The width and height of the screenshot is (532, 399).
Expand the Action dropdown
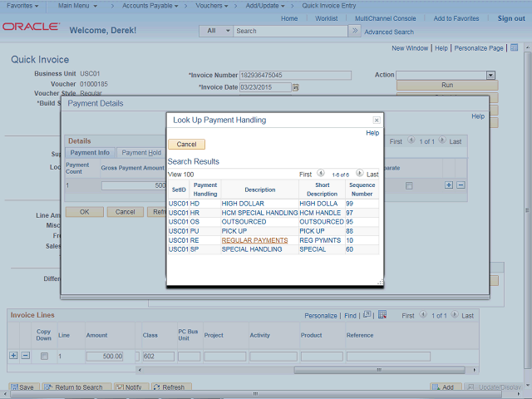pyautogui.click(x=490, y=75)
